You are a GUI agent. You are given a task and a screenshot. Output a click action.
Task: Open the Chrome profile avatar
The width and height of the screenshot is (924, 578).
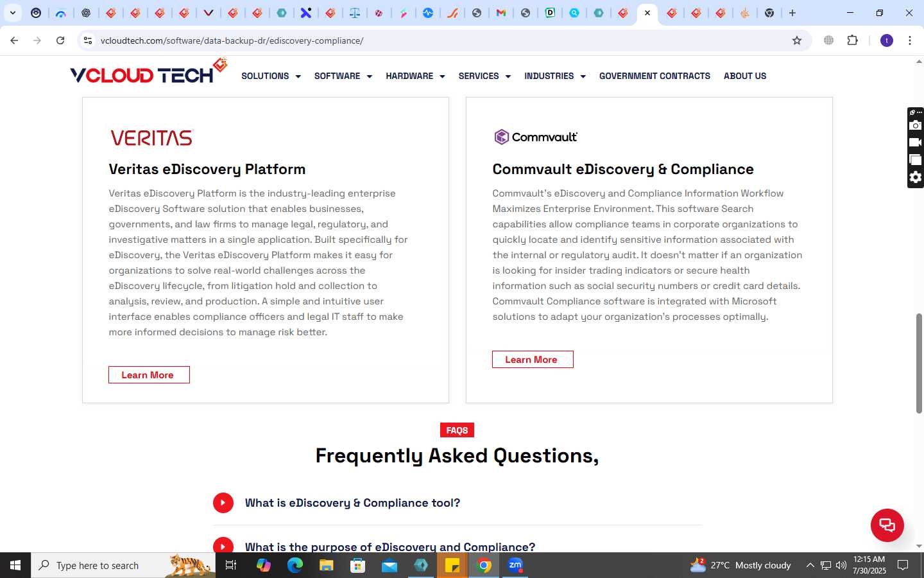pos(887,40)
